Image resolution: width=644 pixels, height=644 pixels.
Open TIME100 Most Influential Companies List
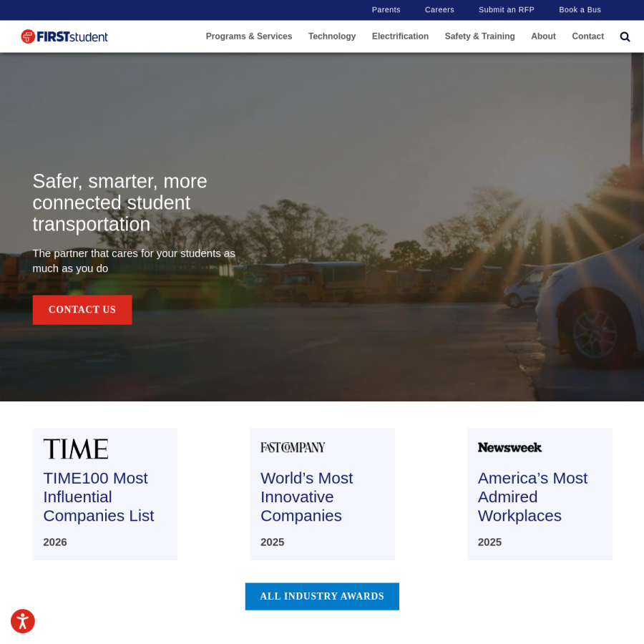tap(99, 497)
